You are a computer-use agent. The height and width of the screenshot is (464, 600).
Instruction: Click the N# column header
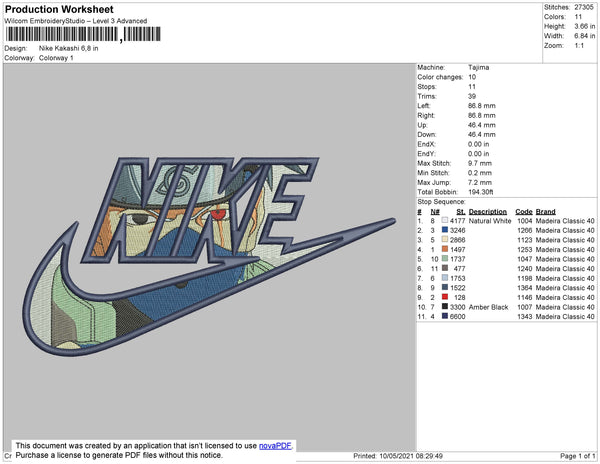(x=435, y=212)
